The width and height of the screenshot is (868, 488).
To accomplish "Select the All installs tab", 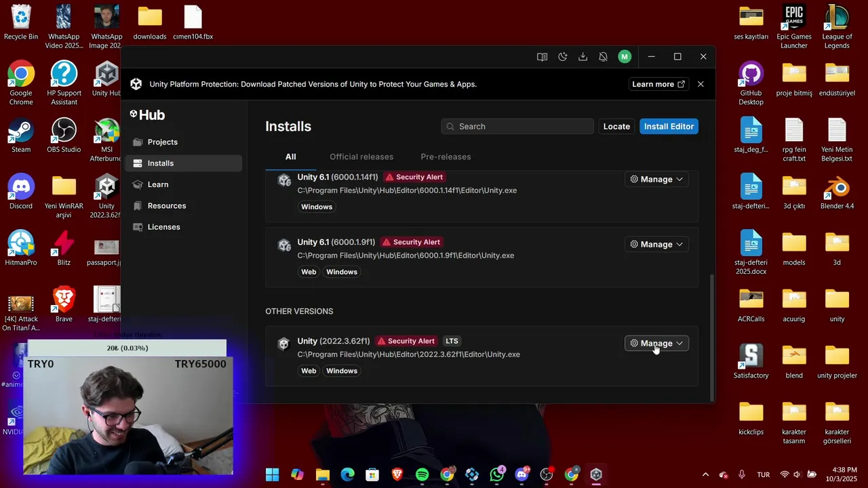I will pos(290,157).
